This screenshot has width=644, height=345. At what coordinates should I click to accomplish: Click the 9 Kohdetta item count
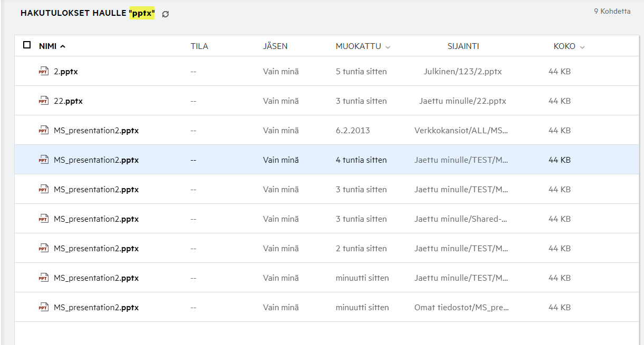612,12
